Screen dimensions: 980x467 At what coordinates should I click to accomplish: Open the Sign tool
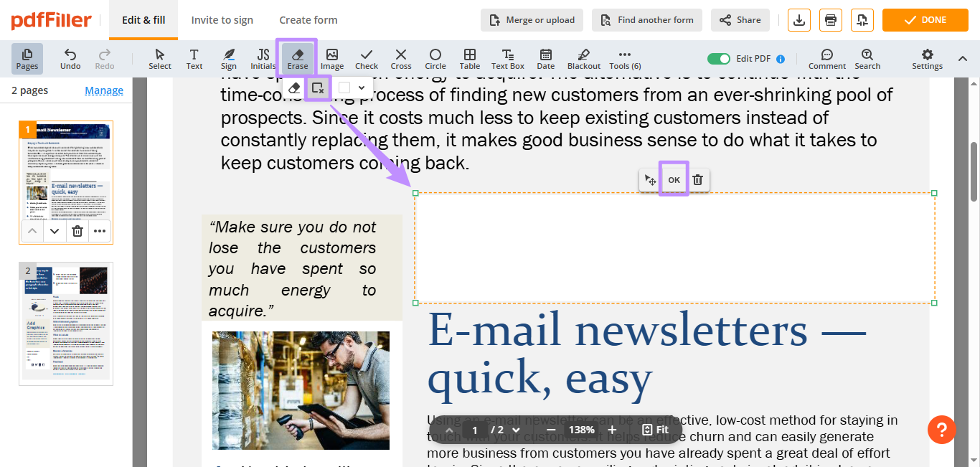pyautogui.click(x=229, y=59)
